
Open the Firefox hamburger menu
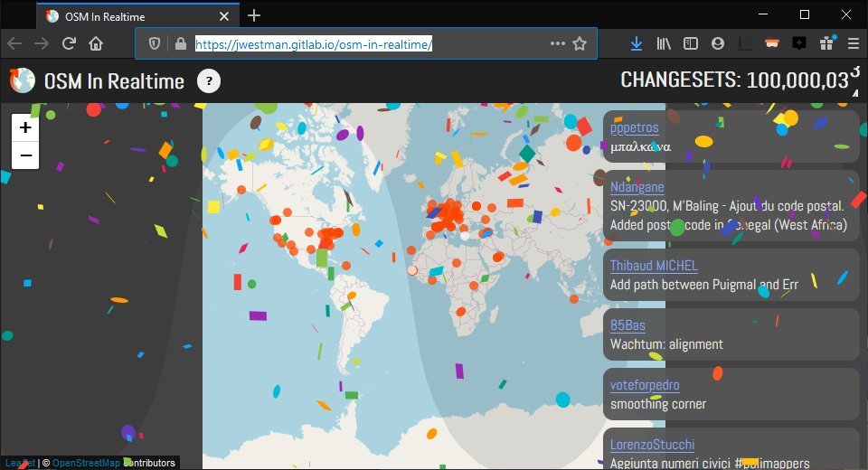pyautogui.click(x=853, y=43)
